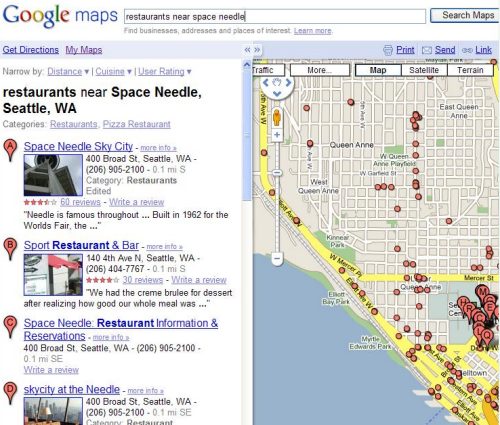The height and width of the screenshot is (425, 500).
Task: Zoom out using the minus button
Action: (x=277, y=258)
